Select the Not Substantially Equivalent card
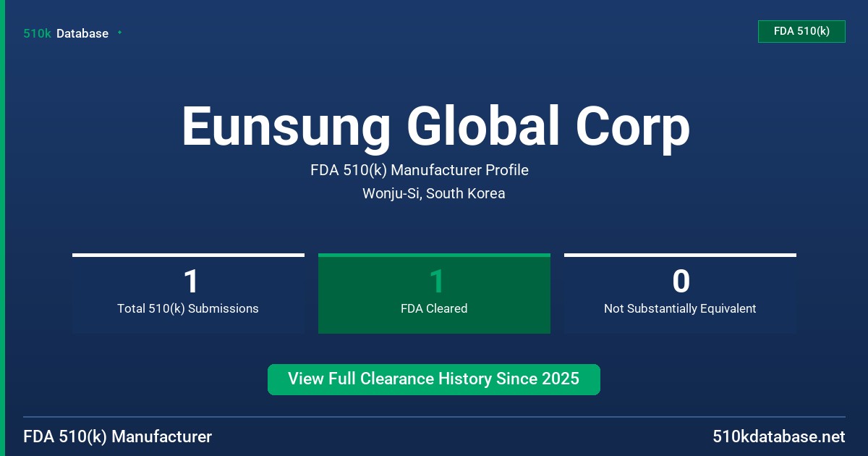This screenshot has width=868, height=456. click(680, 294)
